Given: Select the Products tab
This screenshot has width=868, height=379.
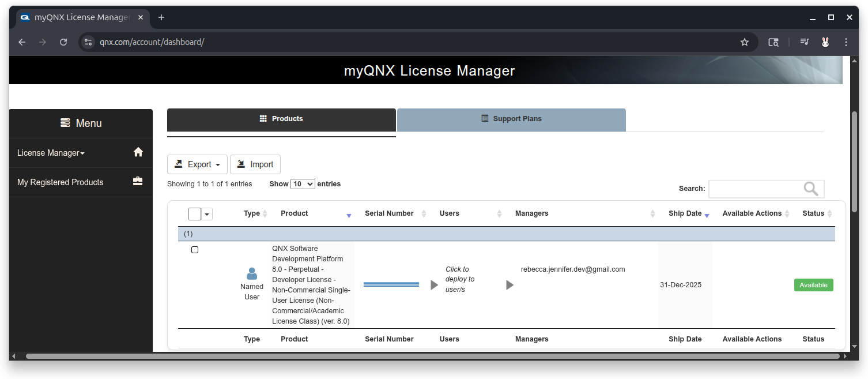Looking at the screenshot, I should 281,119.
